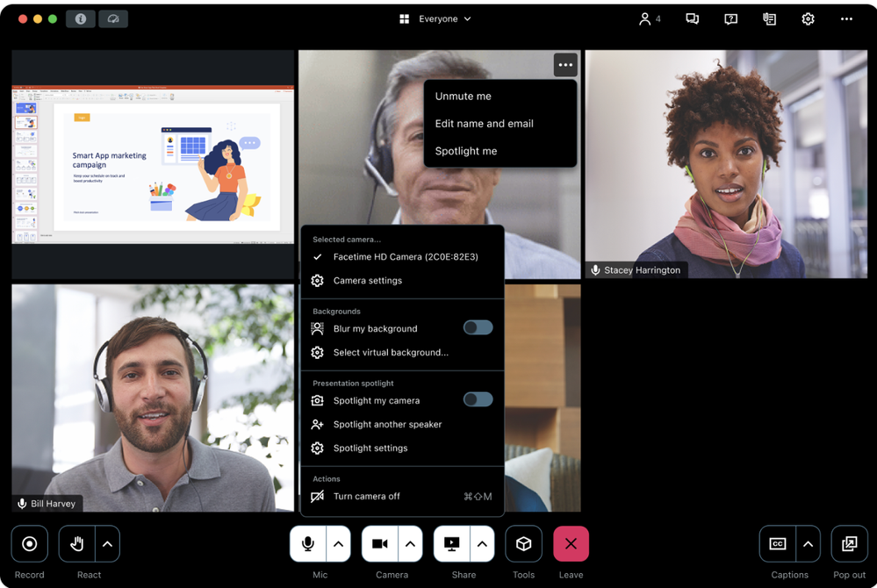The height and width of the screenshot is (588, 877).
Task: Expand the Everyone layout dropdown
Action: [435, 18]
